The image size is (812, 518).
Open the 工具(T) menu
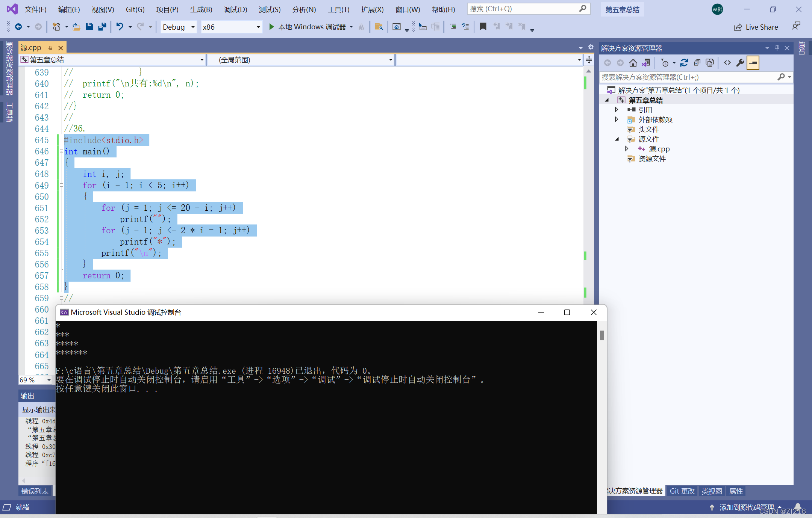338,9
